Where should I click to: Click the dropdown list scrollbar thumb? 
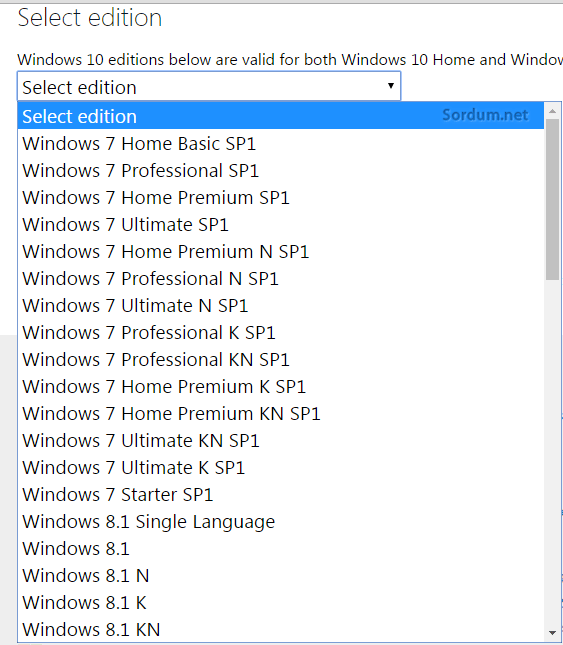coord(552,200)
